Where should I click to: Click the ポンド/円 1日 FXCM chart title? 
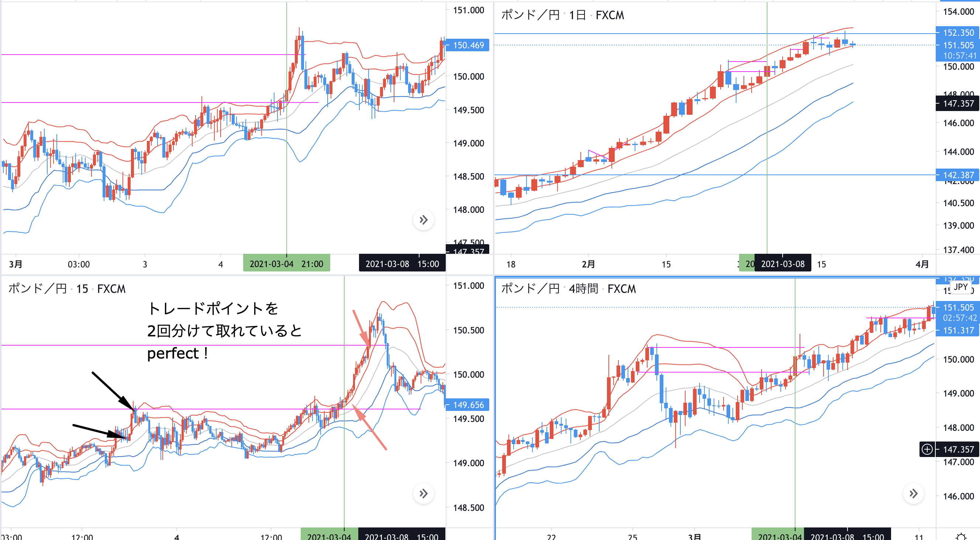point(562,15)
